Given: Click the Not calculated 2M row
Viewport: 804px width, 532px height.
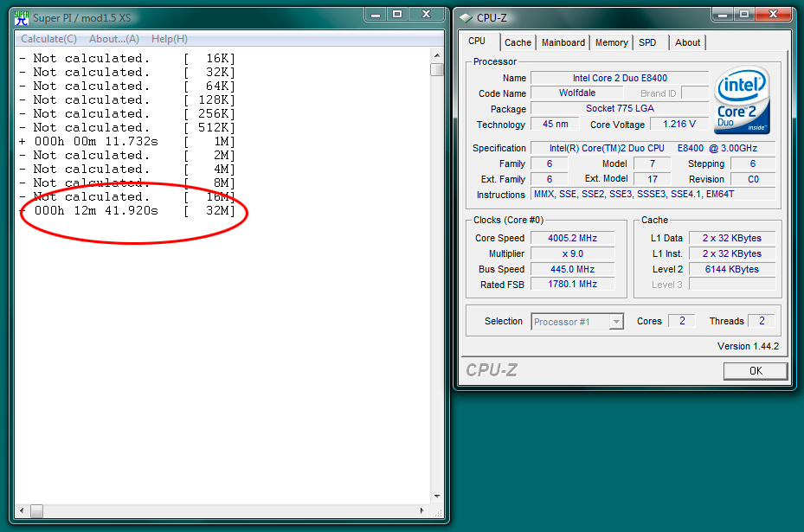Looking at the screenshot, I should (x=127, y=156).
